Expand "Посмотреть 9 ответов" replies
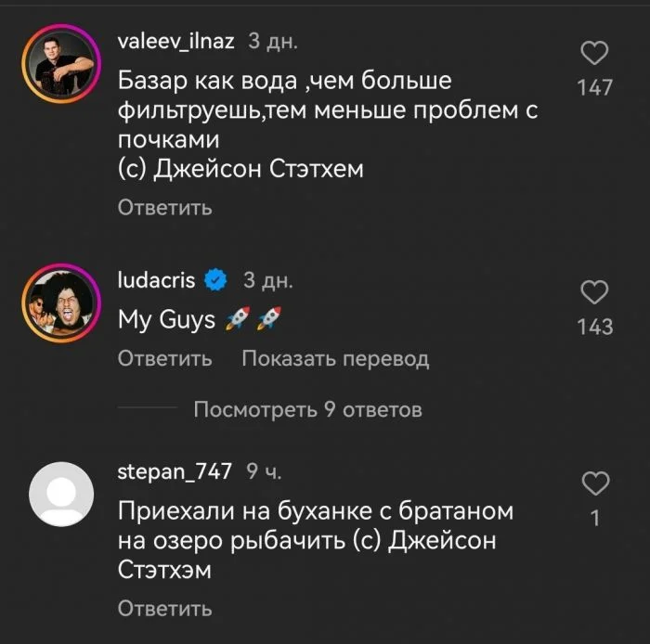650x644 pixels. click(x=307, y=409)
